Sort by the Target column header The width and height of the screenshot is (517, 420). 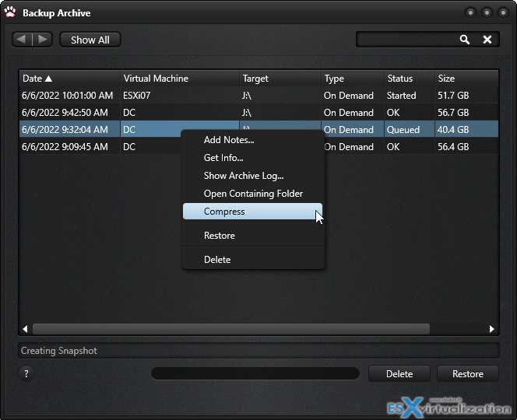(x=280, y=79)
